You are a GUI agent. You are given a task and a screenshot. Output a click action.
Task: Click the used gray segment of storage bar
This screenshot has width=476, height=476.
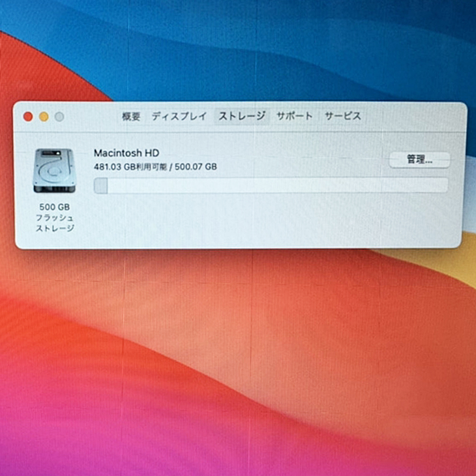click(x=101, y=186)
